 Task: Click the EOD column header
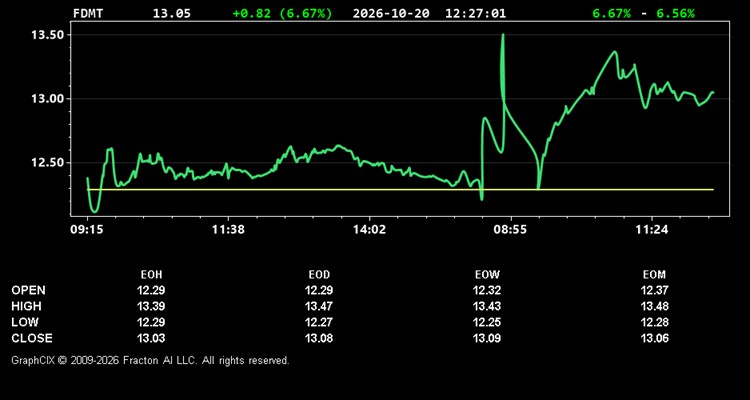click(319, 275)
